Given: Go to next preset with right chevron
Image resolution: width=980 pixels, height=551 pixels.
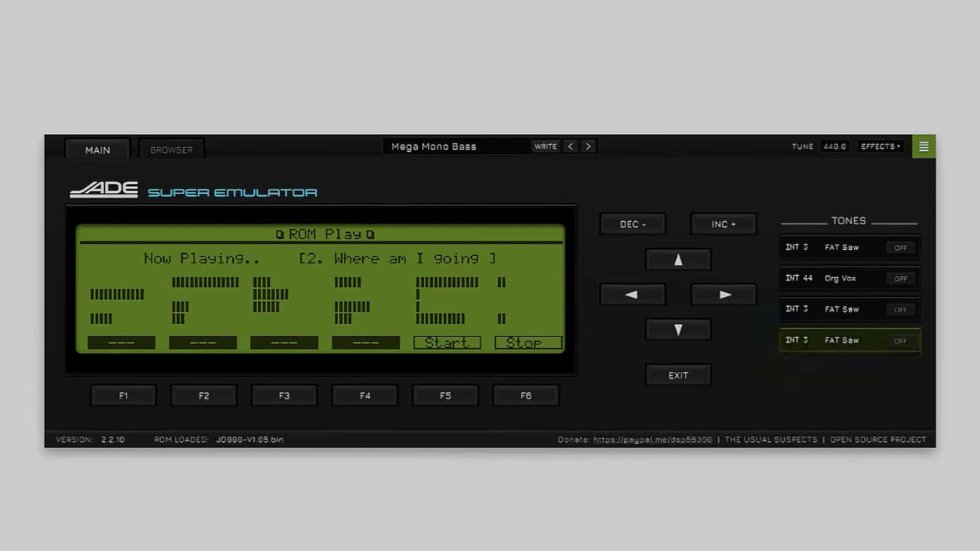Looking at the screenshot, I should [589, 146].
